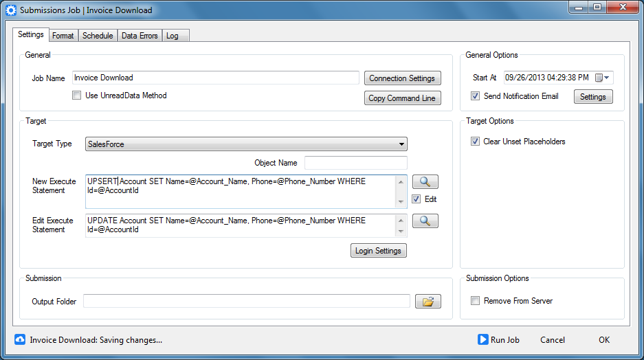
Task: Click scroll-down arrow of New Execute Statement
Action: coord(401,201)
